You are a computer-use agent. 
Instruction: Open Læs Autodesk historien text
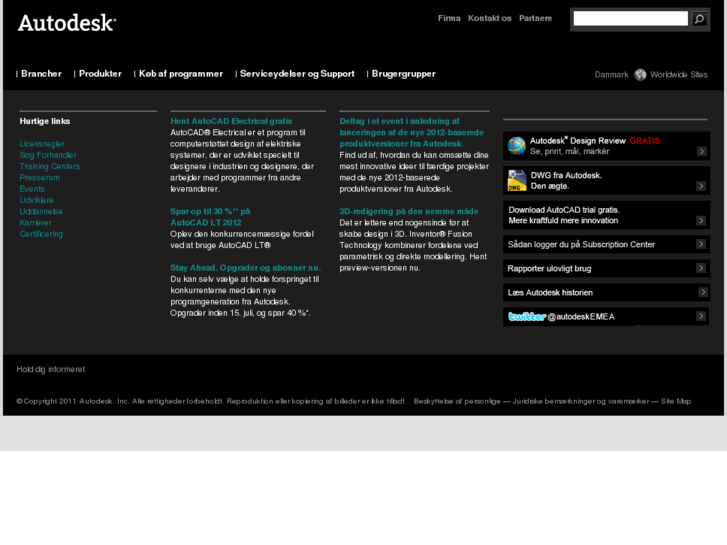point(550,293)
